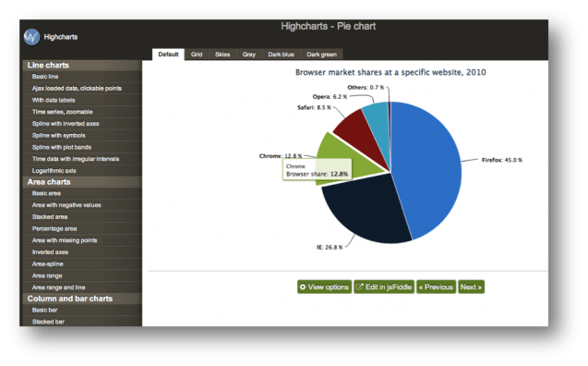The width and height of the screenshot is (588, 366).
Task: Open Spline with plot bands demo
Action: (82, 147)
